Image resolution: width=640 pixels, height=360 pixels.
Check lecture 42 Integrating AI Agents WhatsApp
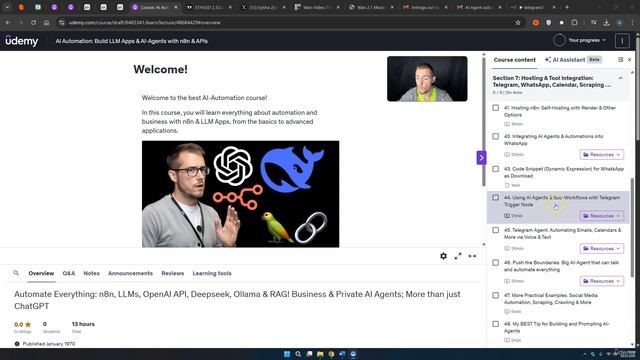[496, 136]
